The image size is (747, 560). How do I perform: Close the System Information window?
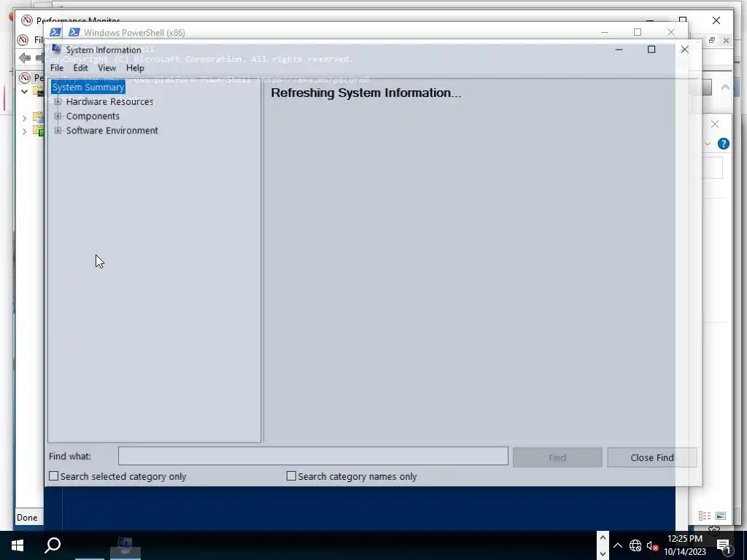click(684, 50)
